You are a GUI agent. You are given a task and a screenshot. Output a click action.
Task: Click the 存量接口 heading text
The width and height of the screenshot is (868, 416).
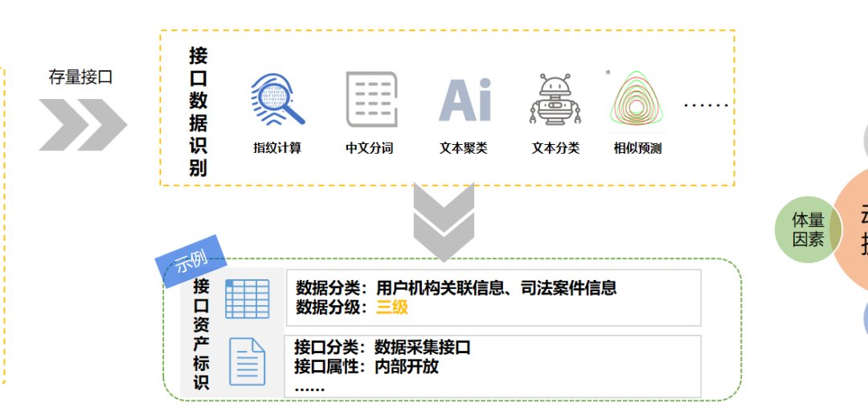tap(81, 77)
